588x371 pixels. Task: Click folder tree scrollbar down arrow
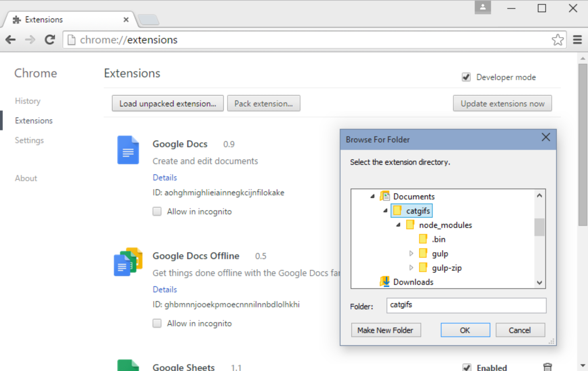coord(540,282)
